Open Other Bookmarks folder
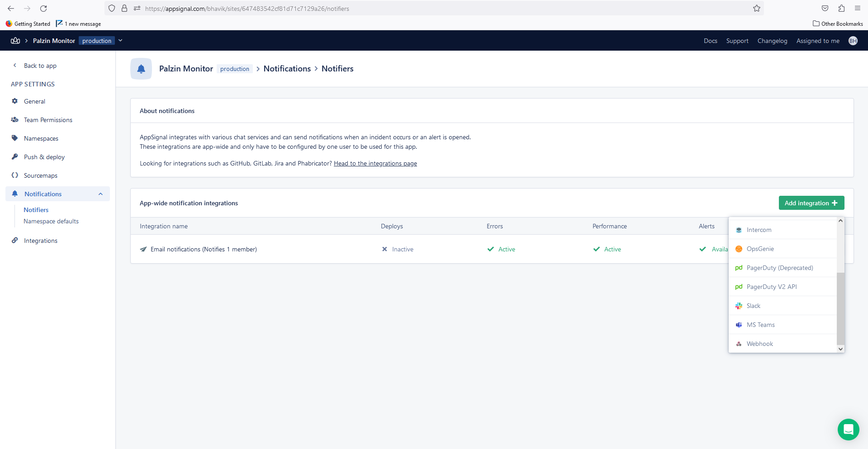Screen dimensions: 868x449 (x=838, y=24)
